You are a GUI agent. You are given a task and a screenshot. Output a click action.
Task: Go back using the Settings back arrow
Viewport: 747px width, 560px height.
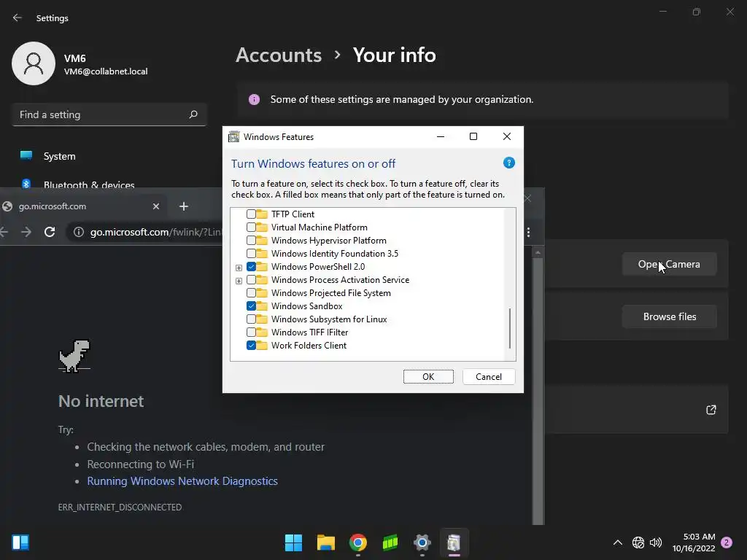click(18, 17)
